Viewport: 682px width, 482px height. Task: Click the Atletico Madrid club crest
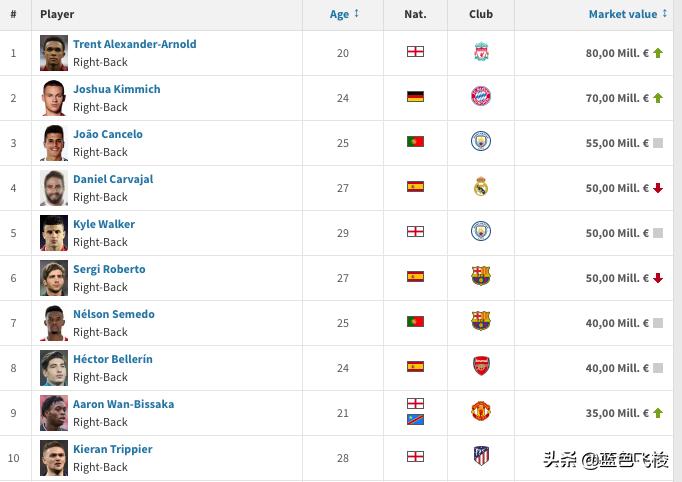click(481, 456)
